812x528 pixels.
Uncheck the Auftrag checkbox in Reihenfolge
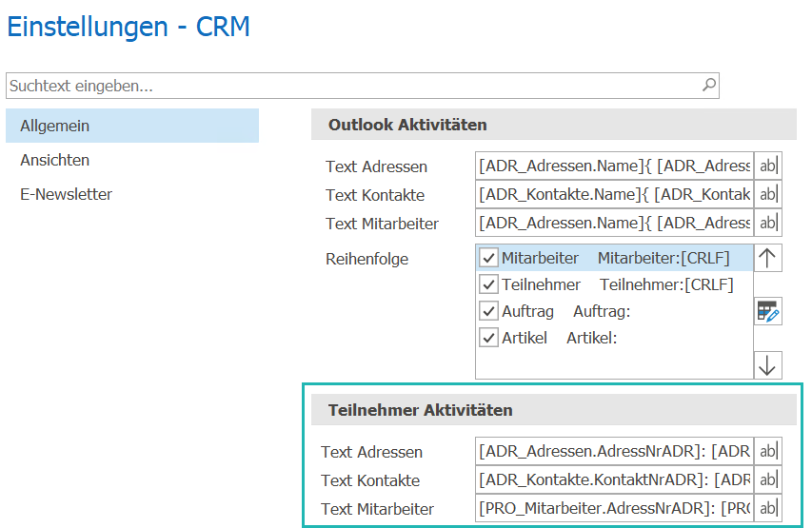(488, 311)
